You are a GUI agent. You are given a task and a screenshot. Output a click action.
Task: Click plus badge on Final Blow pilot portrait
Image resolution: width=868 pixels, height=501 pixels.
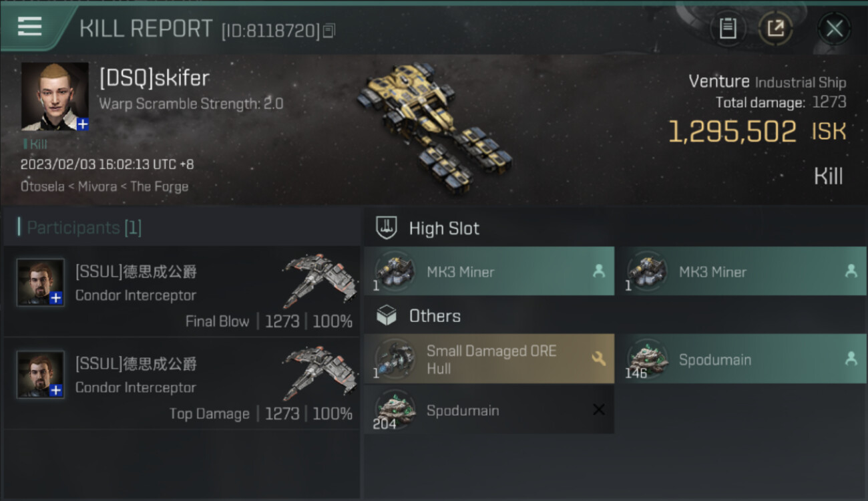[56, 299]
